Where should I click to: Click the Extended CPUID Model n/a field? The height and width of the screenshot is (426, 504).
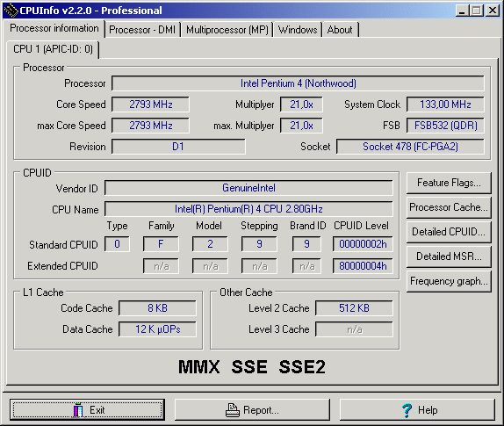(x=210, y=266)
